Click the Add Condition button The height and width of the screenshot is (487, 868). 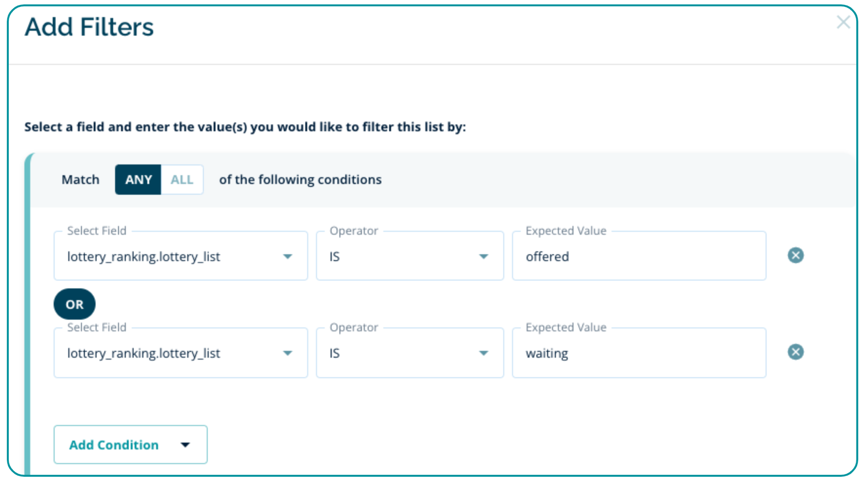[114, 445]
